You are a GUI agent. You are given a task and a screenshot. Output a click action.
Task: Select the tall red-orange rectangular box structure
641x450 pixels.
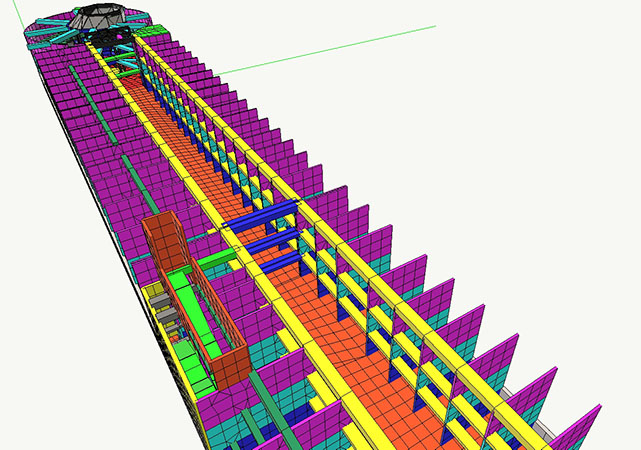coord(160,240)
